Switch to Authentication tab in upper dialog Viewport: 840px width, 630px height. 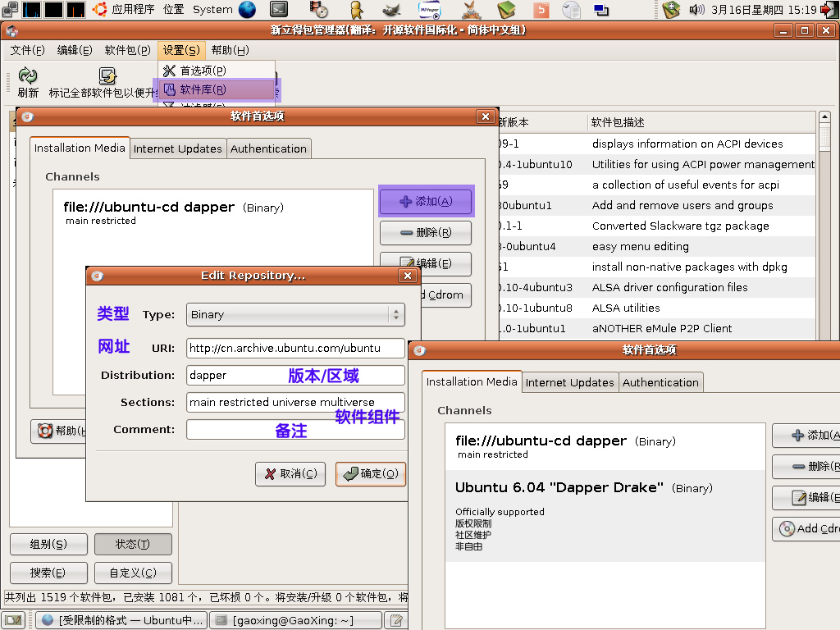tap(268, 148)
